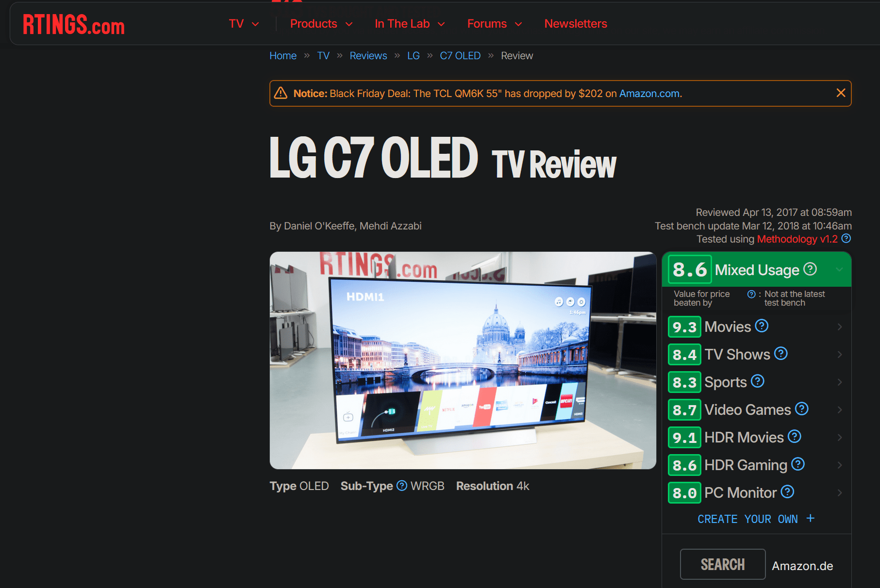Click the warning triangle icon in notice
Screen dimensions: 880x588
[281, 93]
